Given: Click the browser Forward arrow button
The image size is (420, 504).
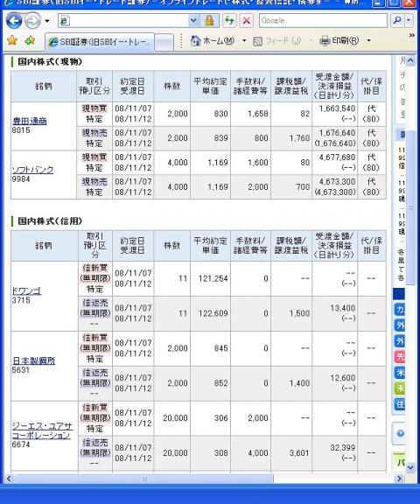Looking at the screenshot, I should [x=32, y=21].
